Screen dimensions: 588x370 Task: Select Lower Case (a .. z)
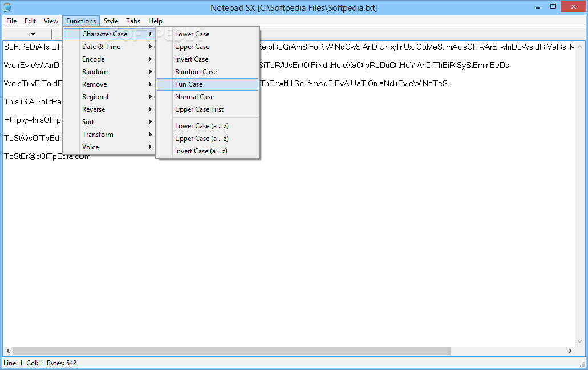point(208,126)
